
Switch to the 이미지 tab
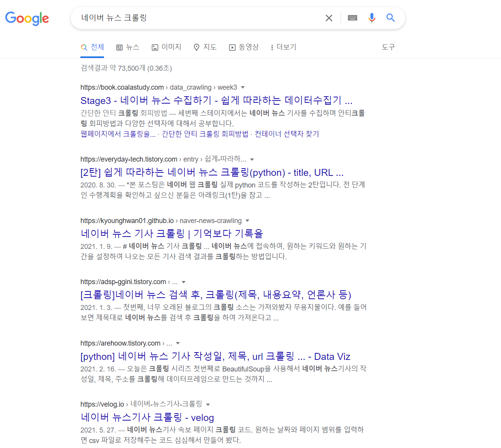166,47
